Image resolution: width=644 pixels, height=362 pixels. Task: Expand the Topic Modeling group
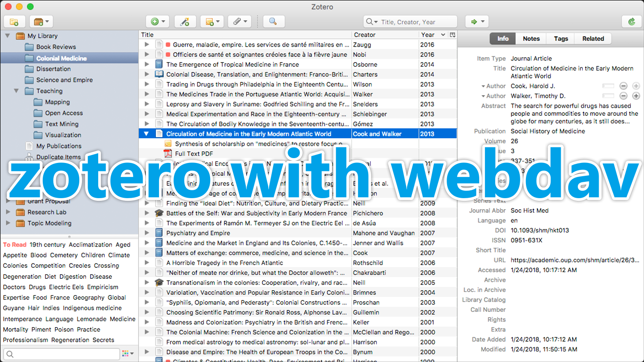pos(7,223)
